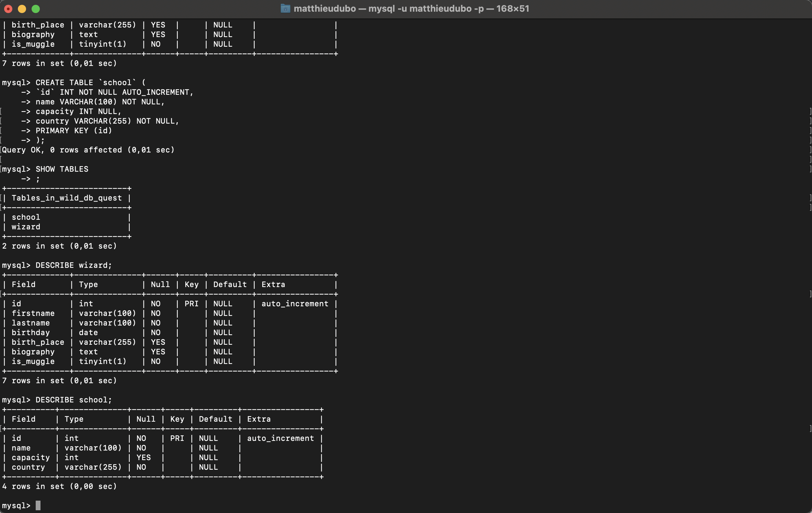Click the window title text 'matthieudubo — mysql'
This screenshot has width=812, height=513.
[344, 9]
